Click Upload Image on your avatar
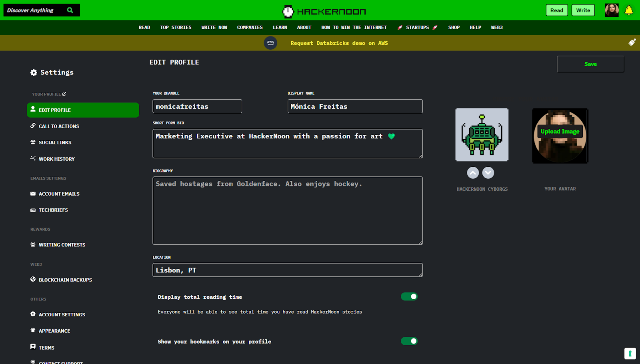 560,132
